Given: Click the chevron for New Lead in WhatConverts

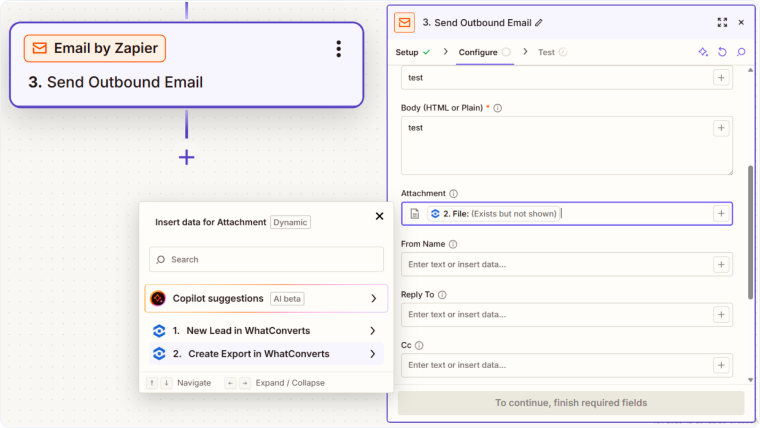Looking at the screenshot, I should [373, 331].
